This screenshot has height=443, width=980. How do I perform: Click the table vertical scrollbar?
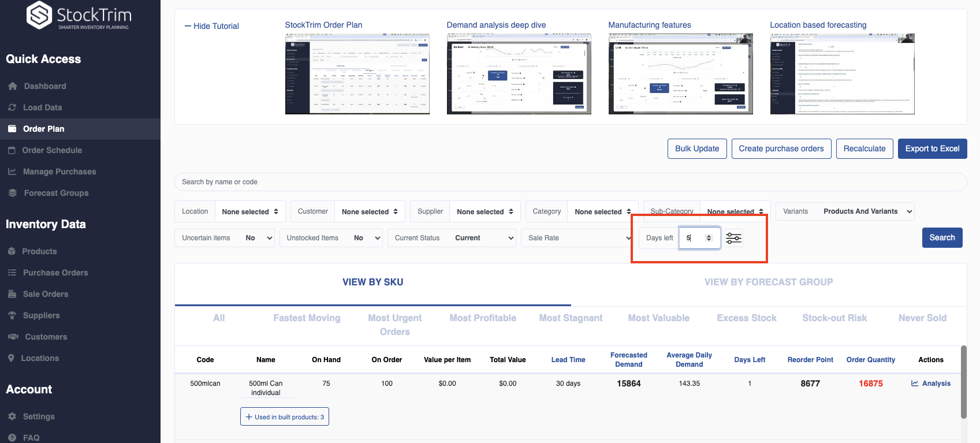pyautogui.click(x=963, y=382)
